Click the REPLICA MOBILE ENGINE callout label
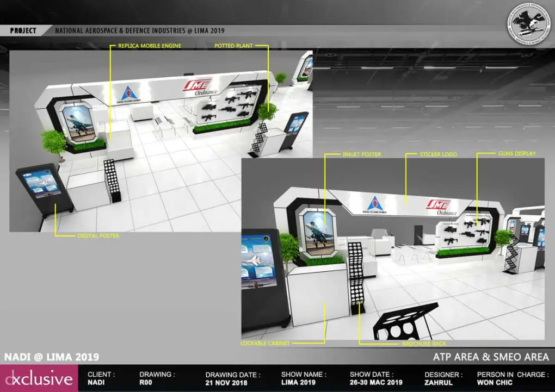Viewport: 555px width, 392px height. click(150, 46)
